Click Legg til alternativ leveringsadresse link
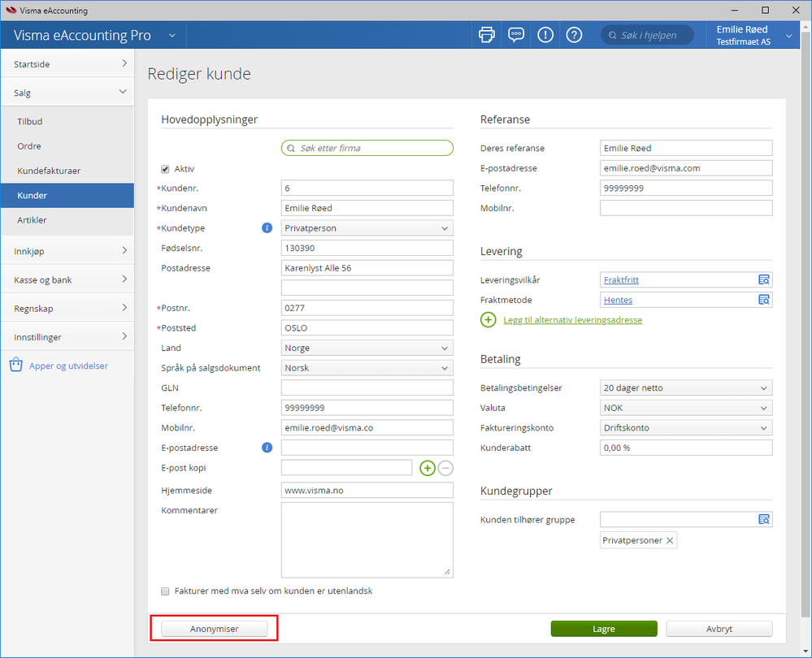The image size is (812, 658). (x=572, y=320)
